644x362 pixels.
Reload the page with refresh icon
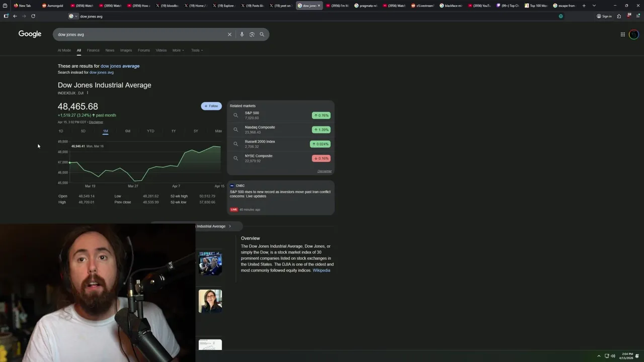(x=33, y=16)
